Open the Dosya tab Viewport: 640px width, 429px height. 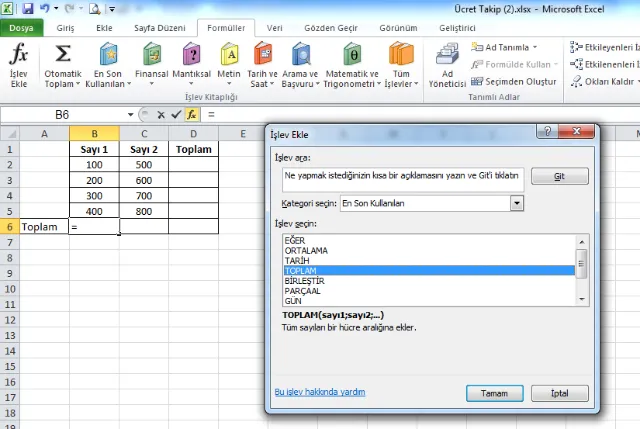[21, 28]
